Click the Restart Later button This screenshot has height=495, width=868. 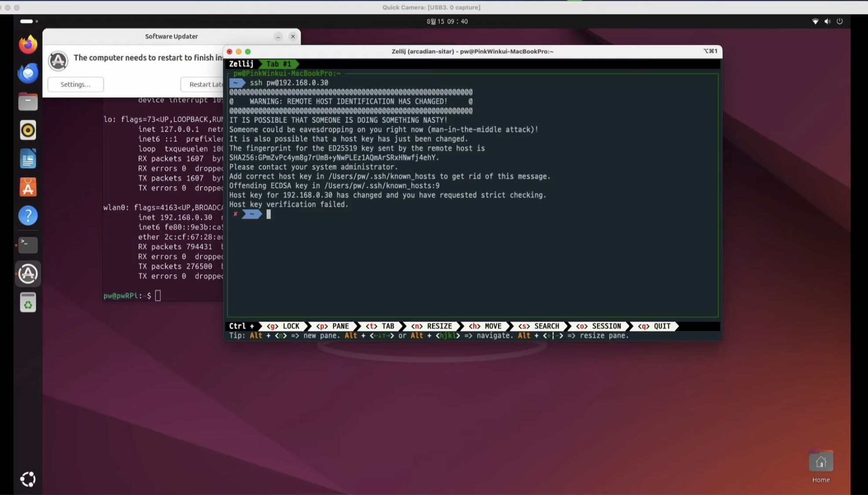coord(202,84)
